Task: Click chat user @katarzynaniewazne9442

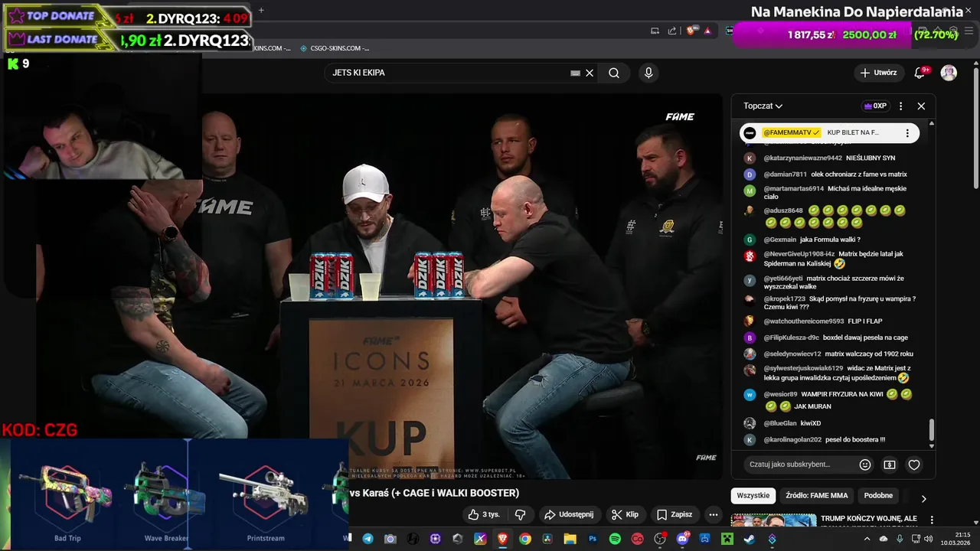Action: [802, 158]
